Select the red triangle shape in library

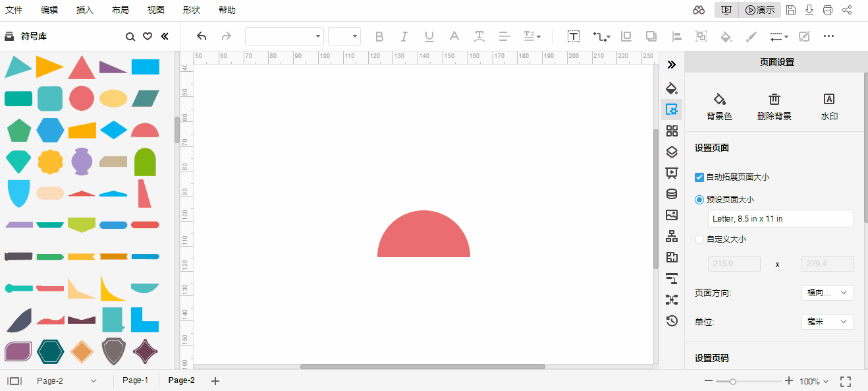(x=82, y=67)
